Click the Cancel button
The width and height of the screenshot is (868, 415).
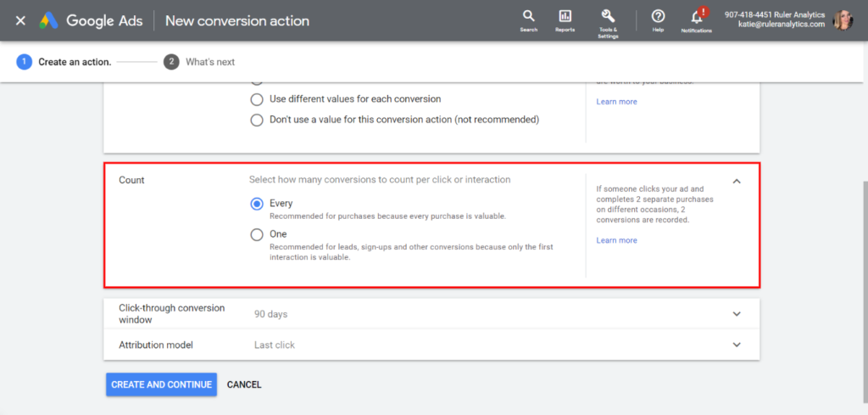coord(244,384)
